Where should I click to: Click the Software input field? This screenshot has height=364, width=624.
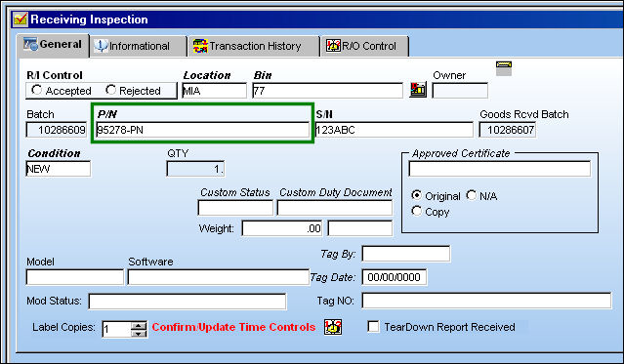click(218, 277)
